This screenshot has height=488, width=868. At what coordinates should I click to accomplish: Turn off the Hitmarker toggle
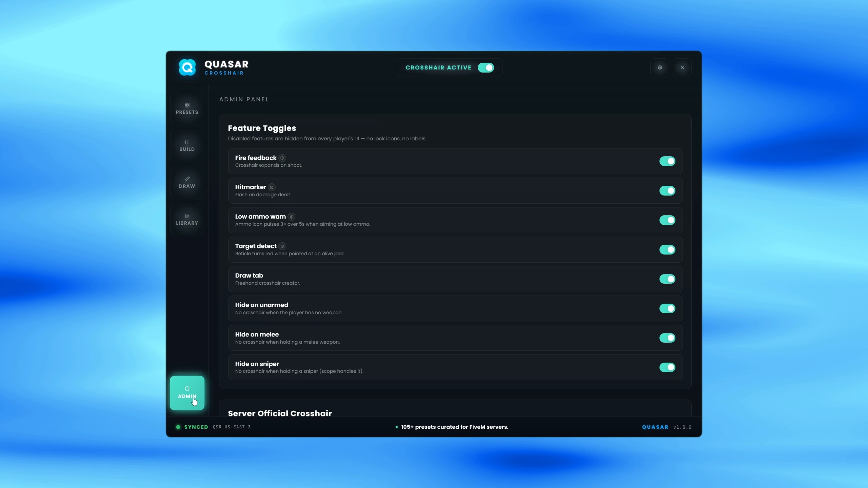667,191
